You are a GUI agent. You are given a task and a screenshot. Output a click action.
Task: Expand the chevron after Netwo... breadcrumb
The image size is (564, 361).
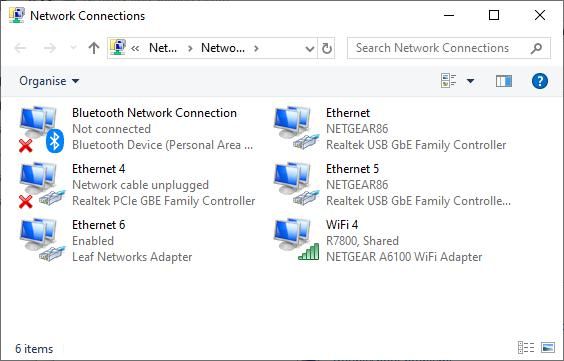(256, 48)
